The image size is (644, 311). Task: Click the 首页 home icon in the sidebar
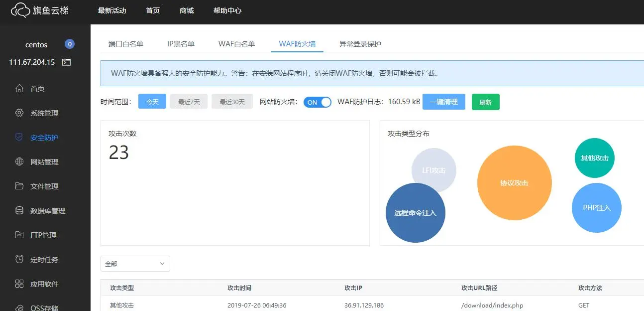point(19,89)
